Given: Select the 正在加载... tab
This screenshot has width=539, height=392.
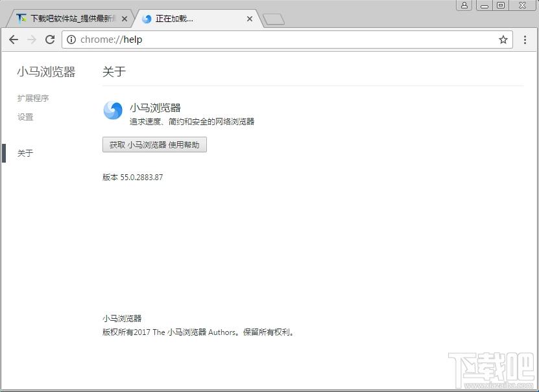Looking at the screenshot, I should coord(196,19).
